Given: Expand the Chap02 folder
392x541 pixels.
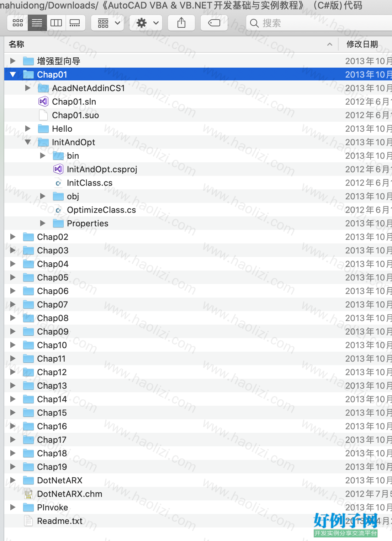Looking at the screenshot, I should click(x=13, y=237).
